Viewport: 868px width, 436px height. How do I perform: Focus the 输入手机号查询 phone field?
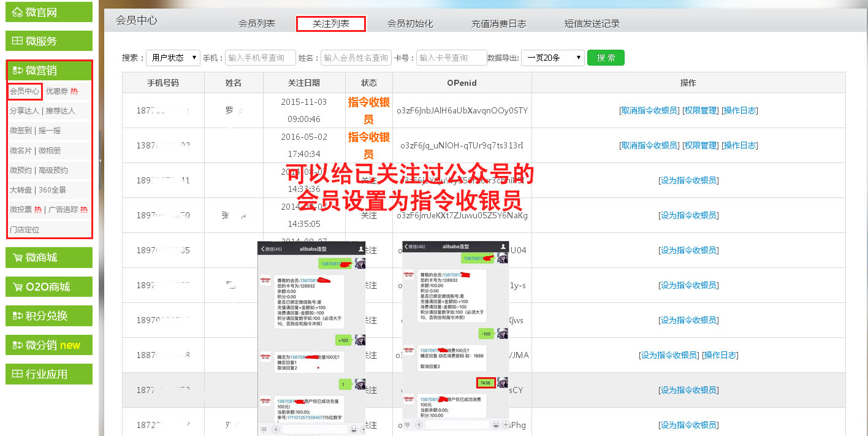tap(260, 58)
